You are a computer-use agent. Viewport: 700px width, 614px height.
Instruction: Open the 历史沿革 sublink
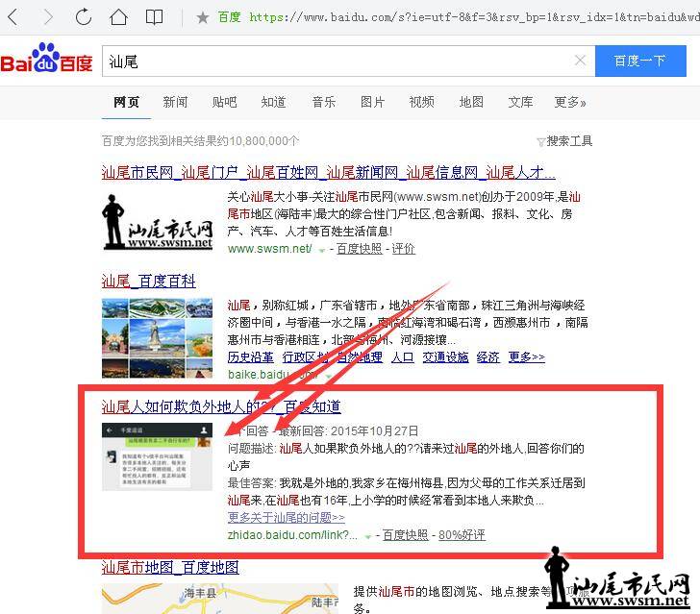[250, 357]
